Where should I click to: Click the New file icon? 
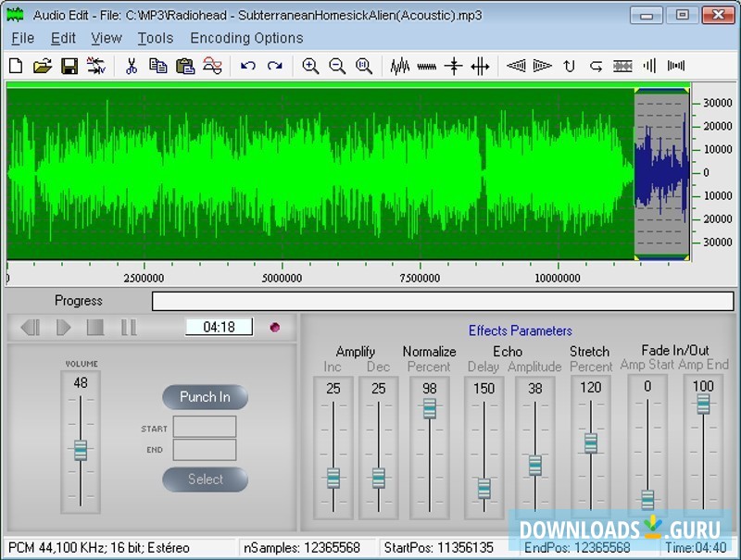point(16,66)
